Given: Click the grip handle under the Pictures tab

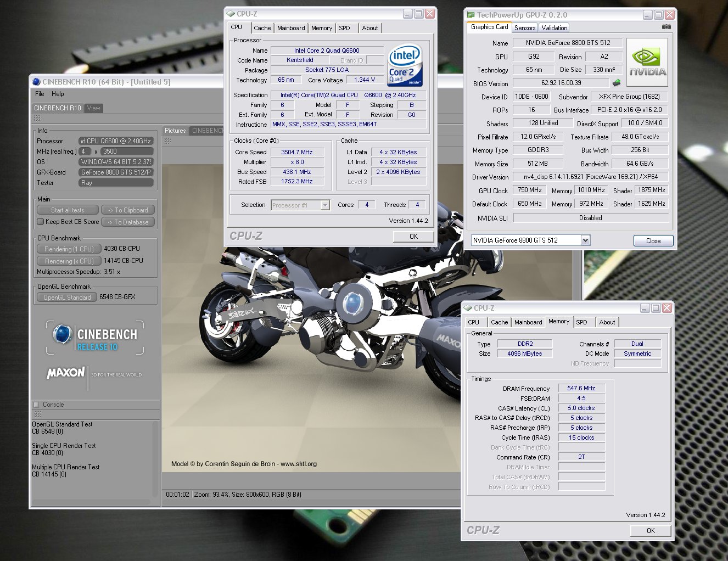Looking at the screenshot, I should pyautogui.click(x=167, y=141).
